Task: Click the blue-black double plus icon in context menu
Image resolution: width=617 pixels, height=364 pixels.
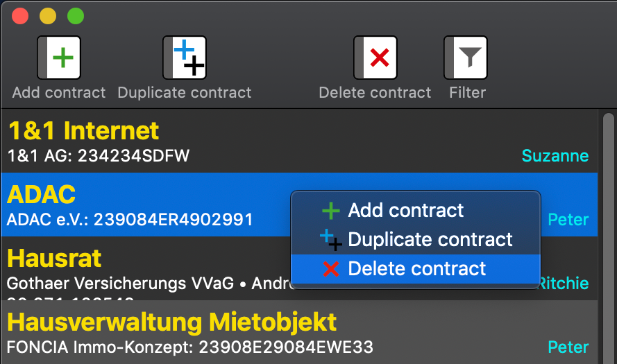Action: (x=331, y=240)
